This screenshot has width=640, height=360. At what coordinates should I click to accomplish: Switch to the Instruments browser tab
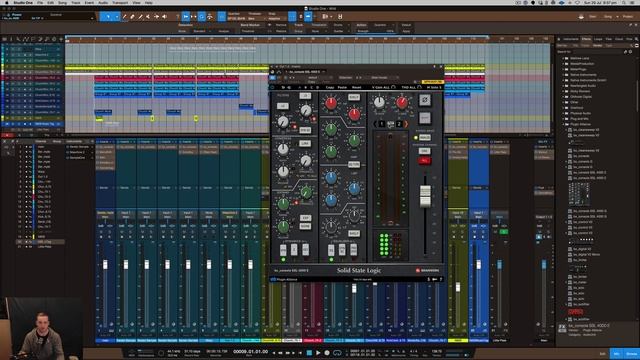coord(571,39)
